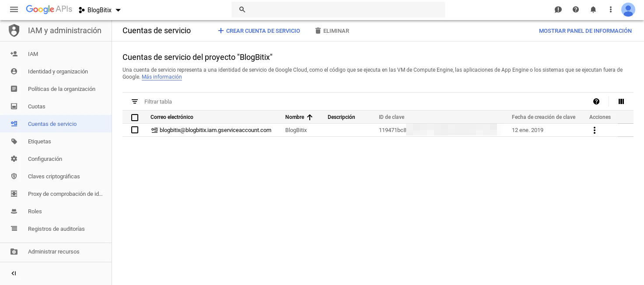
Task: Open the header three-dot settings menu
Action: [611, 10]
